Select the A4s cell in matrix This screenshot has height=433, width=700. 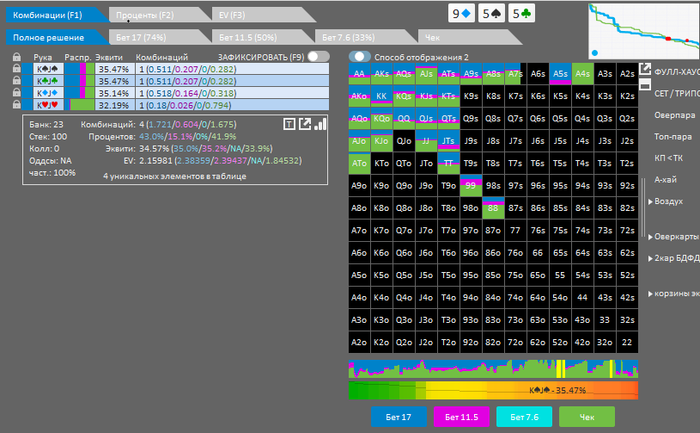583,74
